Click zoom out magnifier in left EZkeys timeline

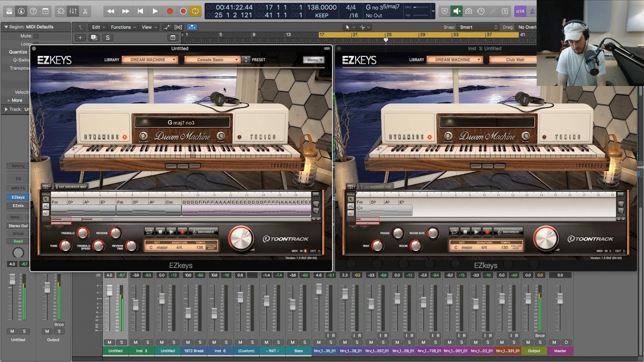(x=316, y=211)
